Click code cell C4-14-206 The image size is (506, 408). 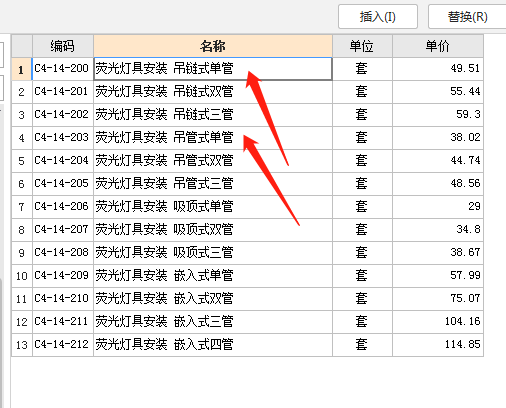(63, 207)
